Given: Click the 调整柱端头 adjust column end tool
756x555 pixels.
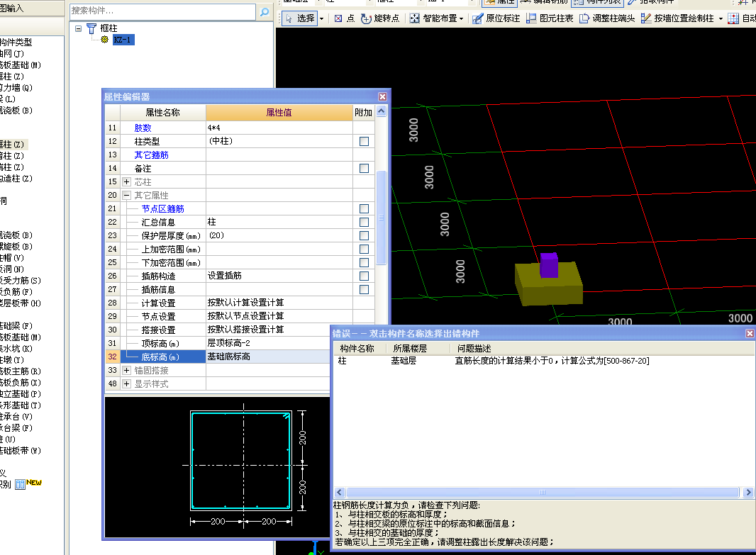Looking at the screenshot, I should 607,18.
